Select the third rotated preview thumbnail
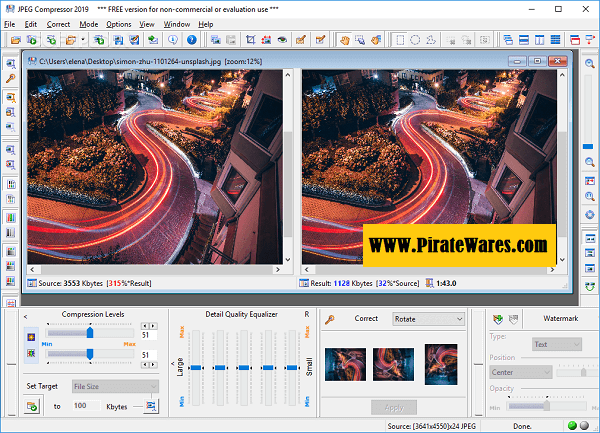600x433 pixels. 441,364
